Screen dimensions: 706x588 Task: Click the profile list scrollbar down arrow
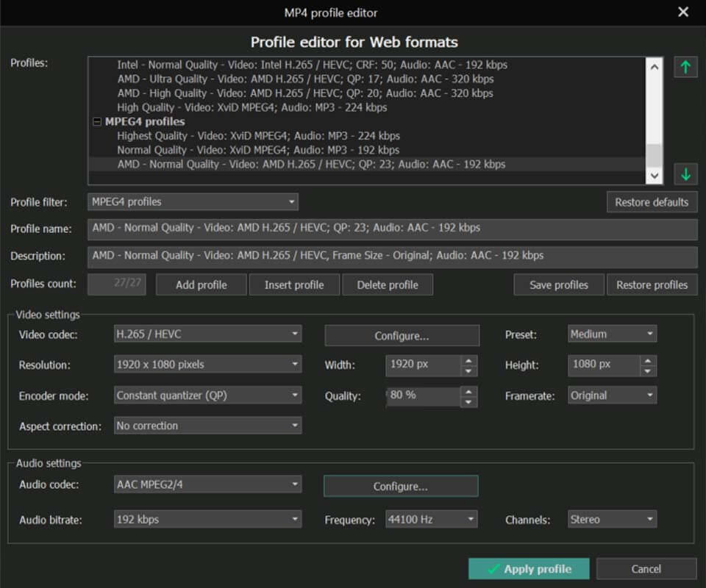[655, 176]
